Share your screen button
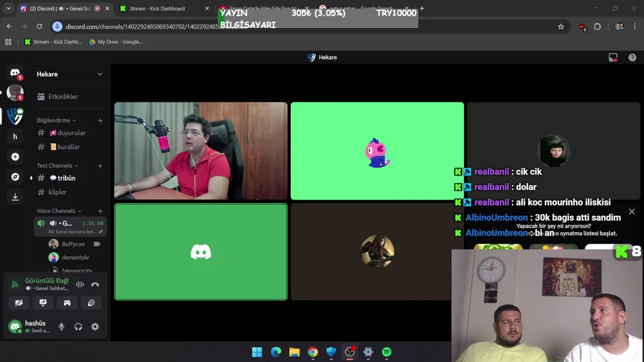This screenshot has width=644, height=362. click(x=43, y=303)
